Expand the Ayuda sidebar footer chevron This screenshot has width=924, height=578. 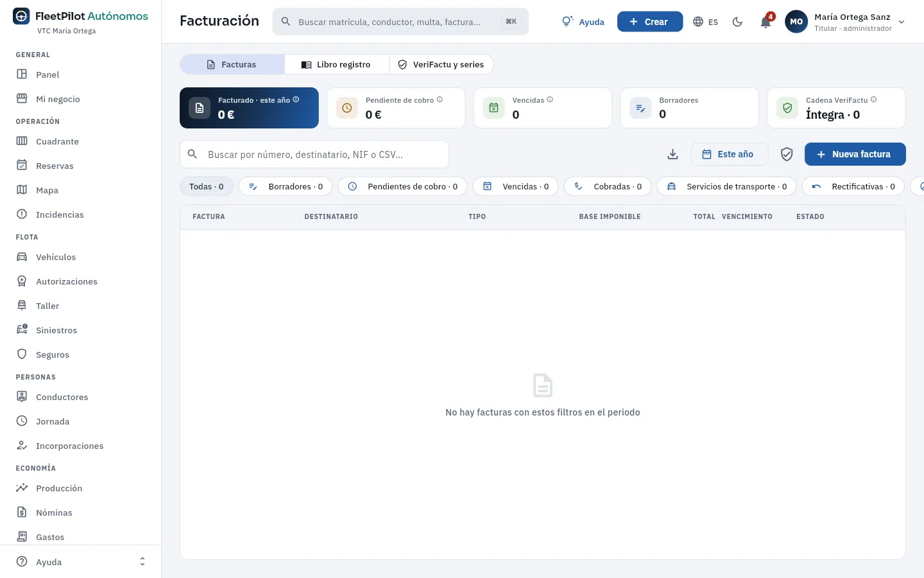[142, 562]
